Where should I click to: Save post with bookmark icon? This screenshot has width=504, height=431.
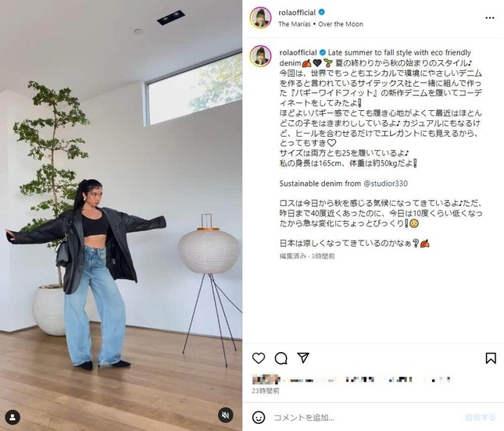[491, 358]
